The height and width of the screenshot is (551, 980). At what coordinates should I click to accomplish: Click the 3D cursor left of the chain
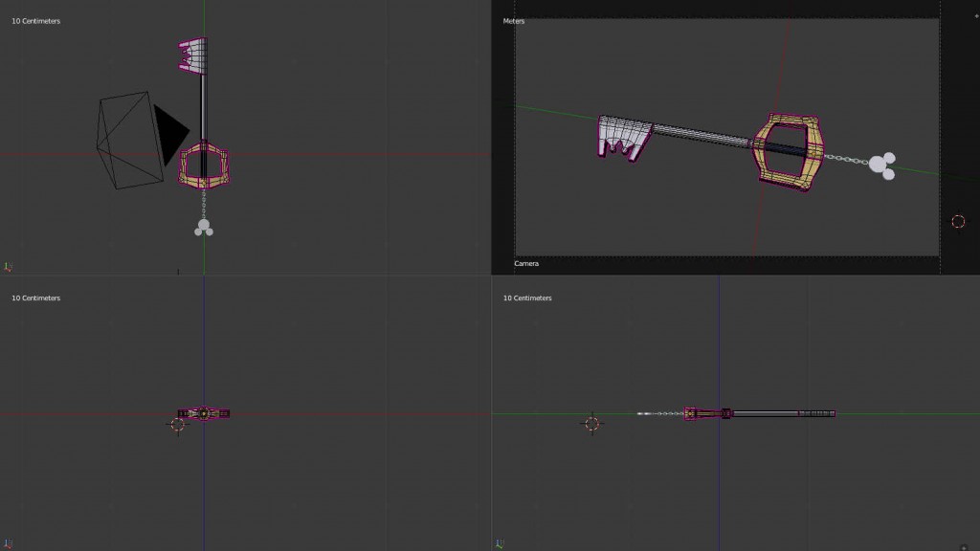click(592, 424)
